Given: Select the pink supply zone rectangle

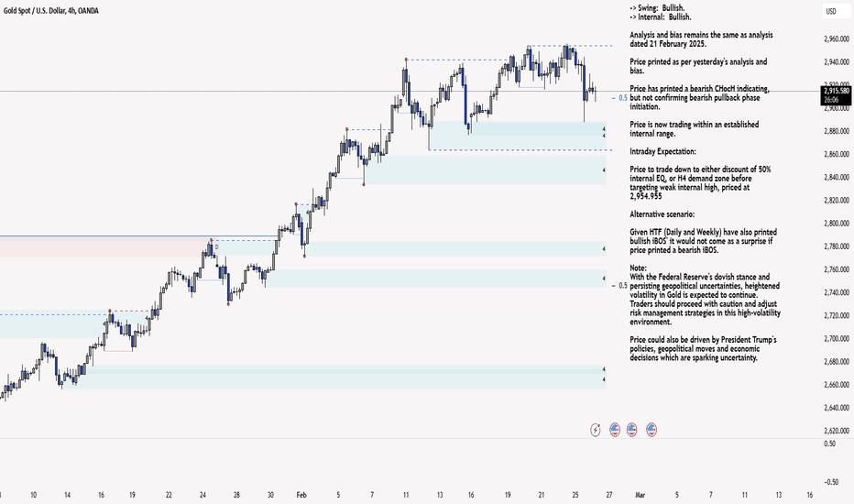Looking at the screenshot, I should tap(106, 248).
